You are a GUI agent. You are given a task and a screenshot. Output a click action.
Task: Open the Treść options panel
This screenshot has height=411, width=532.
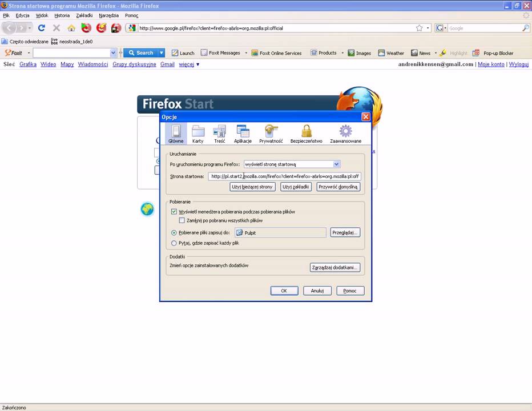tap(219, 134)
